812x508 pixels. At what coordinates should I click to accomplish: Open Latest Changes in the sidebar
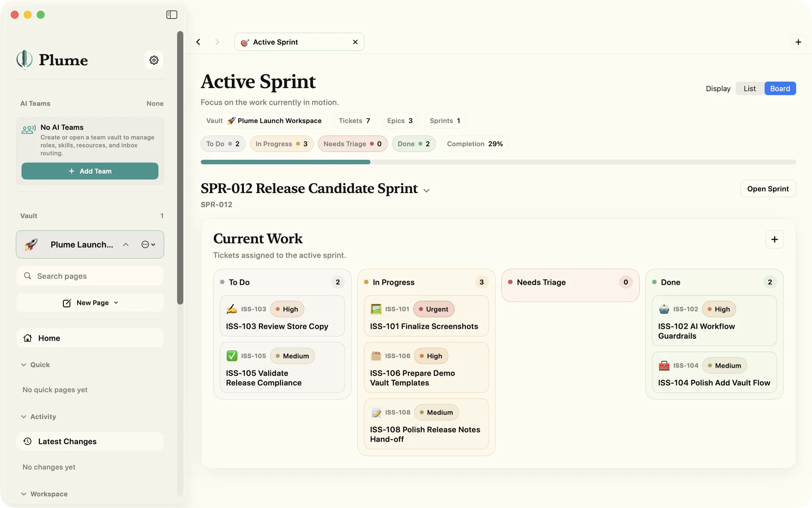tap(90, 441)
